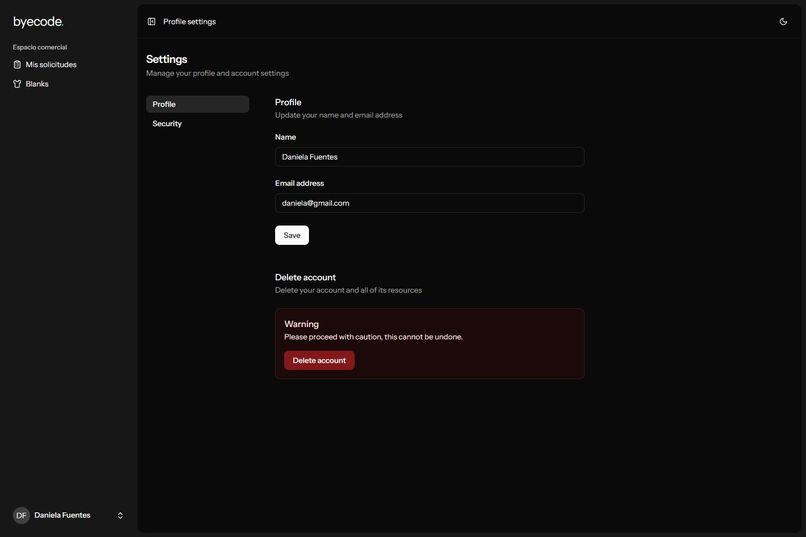Click the Espacio comercial label
This screenshot has height=537, width=806.
click(x=40, y=47)
